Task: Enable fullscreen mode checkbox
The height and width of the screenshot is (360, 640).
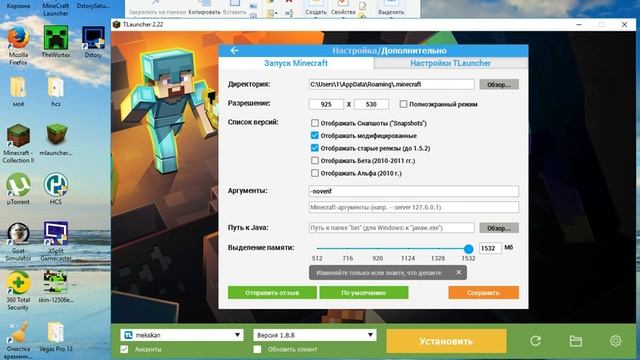Action: coord(403,104)
